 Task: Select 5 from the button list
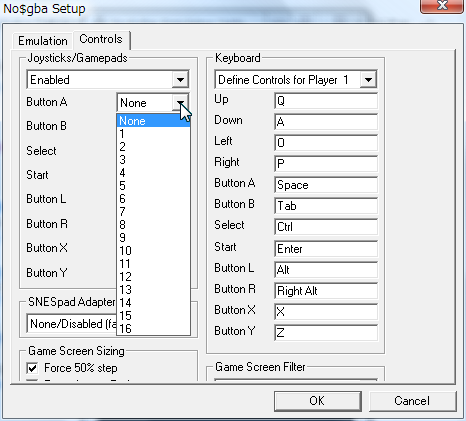pyautogui.click(x=153, y=186)
